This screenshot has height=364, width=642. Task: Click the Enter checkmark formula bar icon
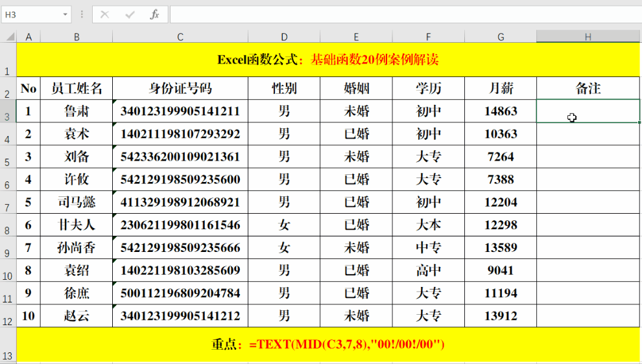130,15
